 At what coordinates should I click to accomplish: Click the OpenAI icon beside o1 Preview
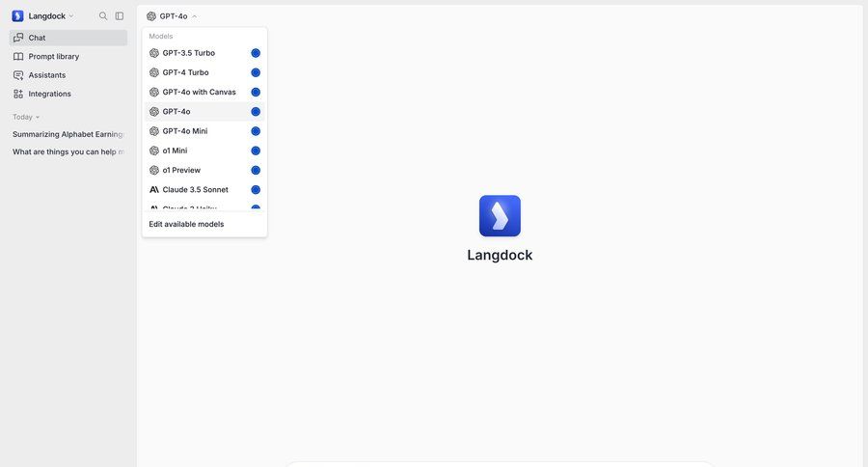click(x=154, y=170)
